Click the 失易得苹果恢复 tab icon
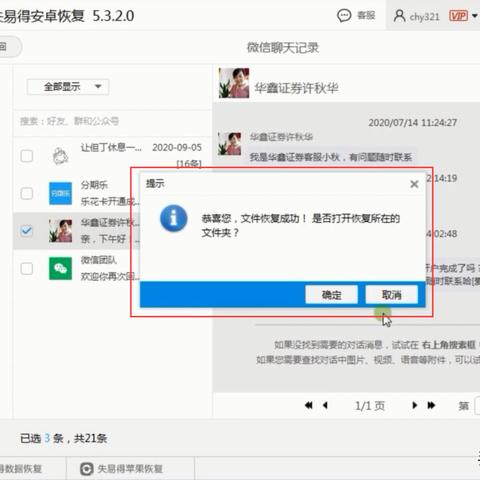Screen dimensions: 480x480 click(x=87, y=469)
